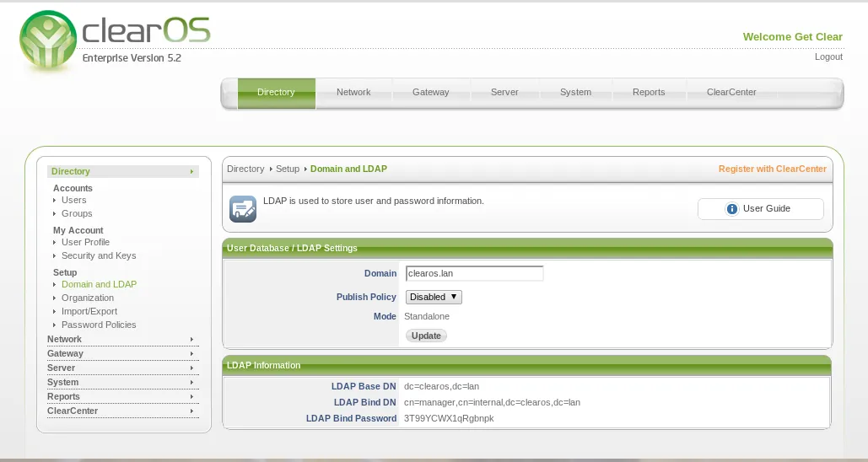Image resolution: width=868 pixels, height=462 pixels.
Task: Expand the Gateway sidebar section
Action: [123, 353]
